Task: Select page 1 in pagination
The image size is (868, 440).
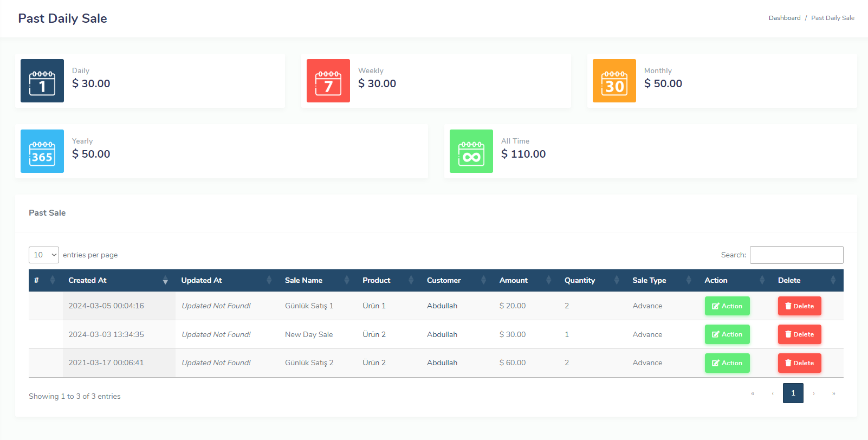Action: (793, 393)
